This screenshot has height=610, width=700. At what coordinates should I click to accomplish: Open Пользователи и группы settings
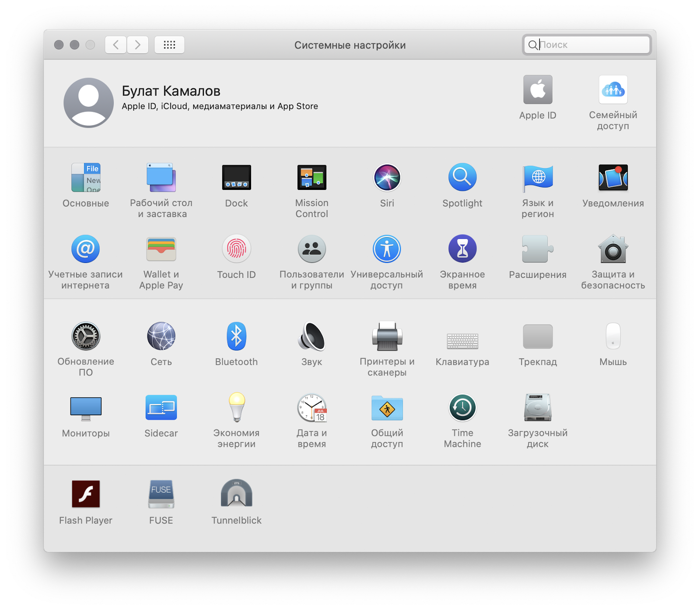pos(311,249)
